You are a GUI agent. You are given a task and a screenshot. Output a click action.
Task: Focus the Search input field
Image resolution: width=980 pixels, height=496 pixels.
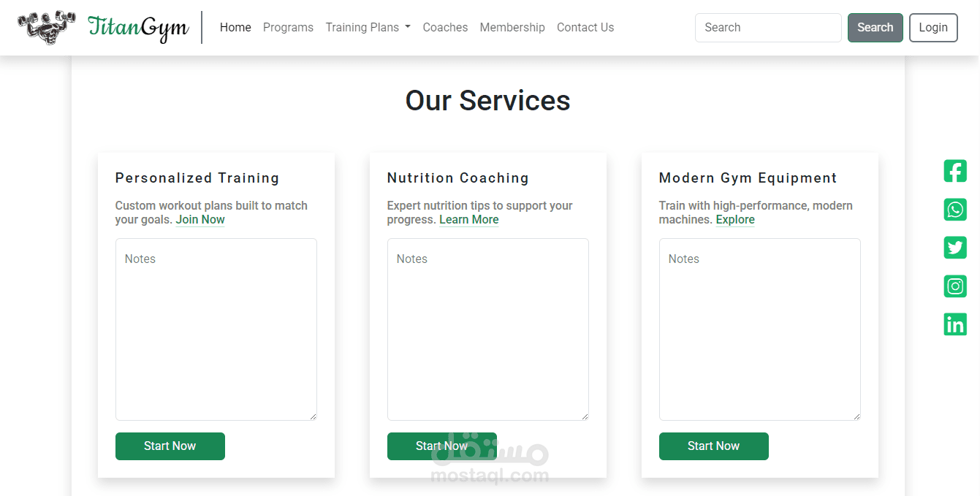click(x=767, y=28)
